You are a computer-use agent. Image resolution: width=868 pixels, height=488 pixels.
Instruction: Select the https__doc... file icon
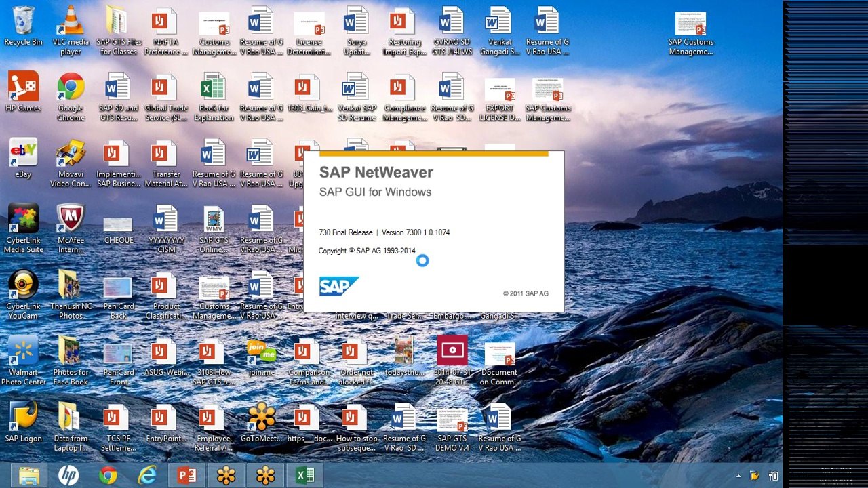pyautogui.click(x=309, y=423)
